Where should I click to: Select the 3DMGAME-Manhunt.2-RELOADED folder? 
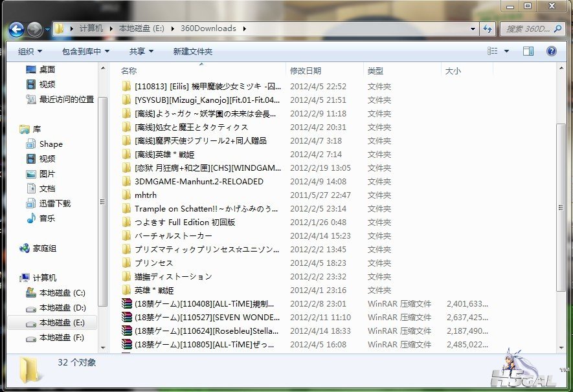[199, 182]
